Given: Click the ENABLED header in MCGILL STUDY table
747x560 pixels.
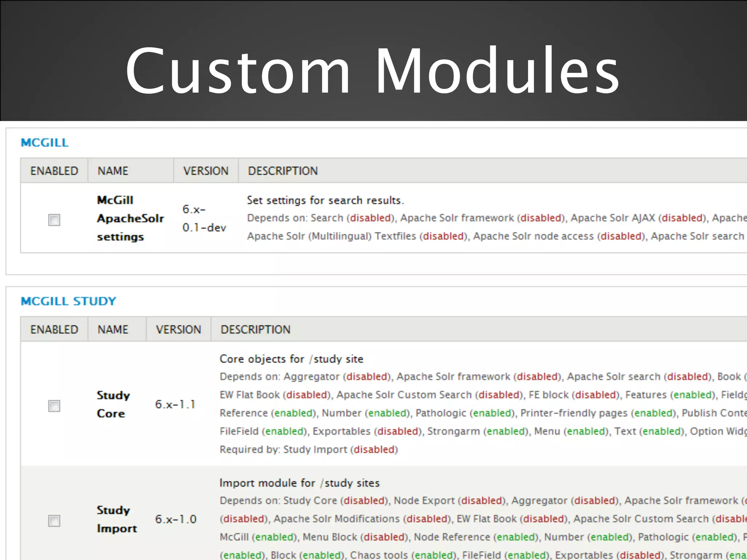Looking at the screenshot, I should coord(54,329).
